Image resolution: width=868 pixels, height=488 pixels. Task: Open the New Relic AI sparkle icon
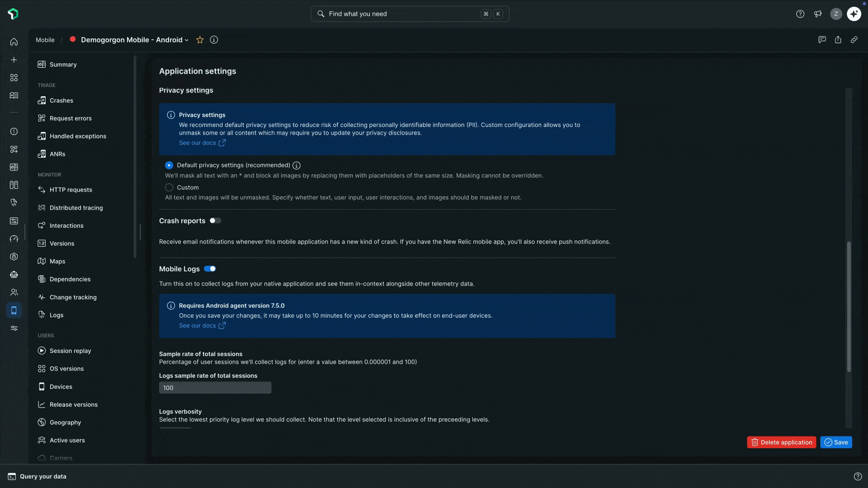coord(854,14)
